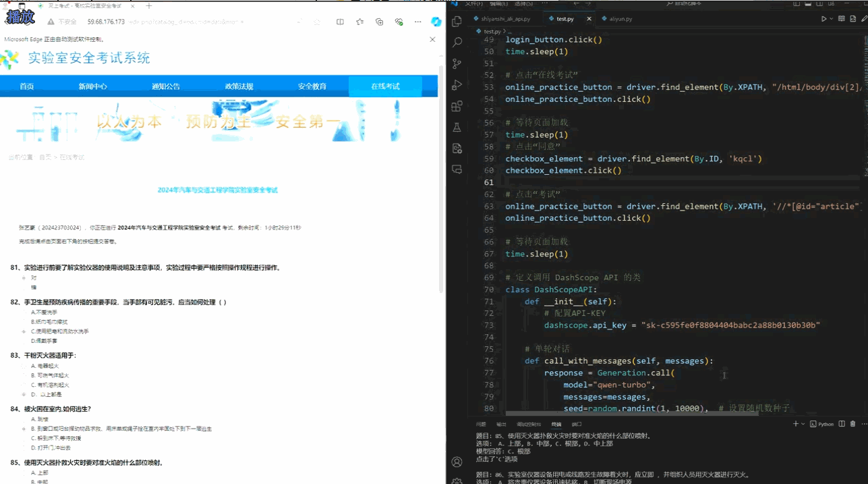This screenshot has height=484, width=868.
Task: Open the Source Control view
Action: point(457,63)
